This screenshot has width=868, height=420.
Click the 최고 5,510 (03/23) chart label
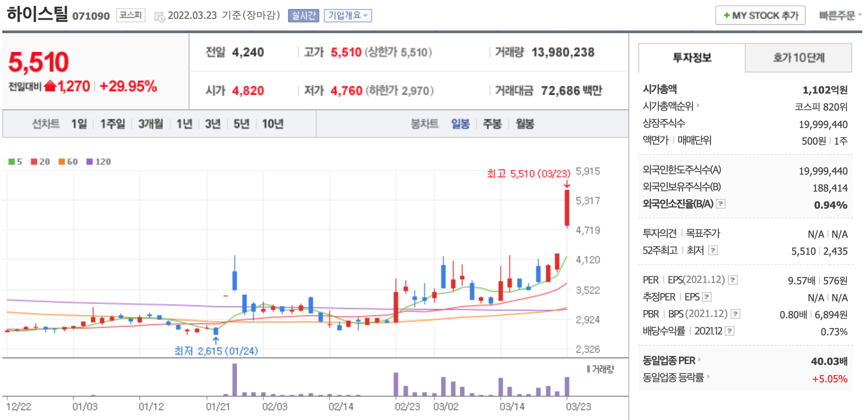tap(529, 174)
